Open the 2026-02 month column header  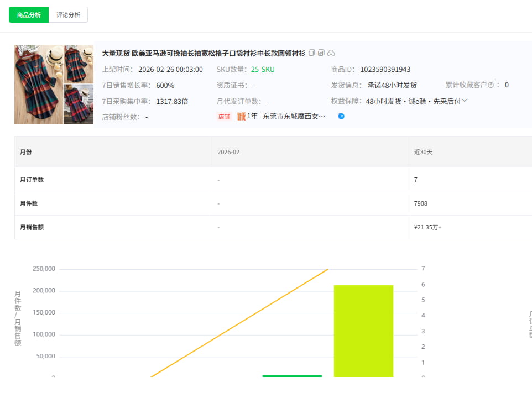pyautogui.click(x=228, y=151)
